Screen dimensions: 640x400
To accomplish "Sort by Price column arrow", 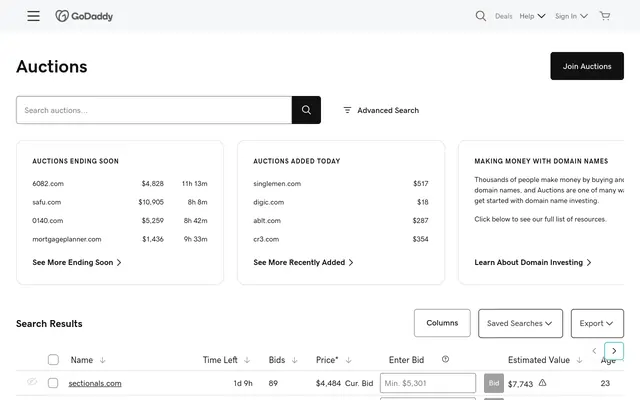I will pos(349,360).
